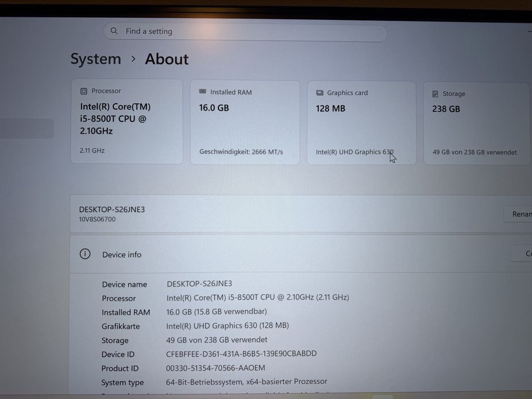Click the Device ID label
The height and width of the screenshot is (399, 532).
[118, 355]
